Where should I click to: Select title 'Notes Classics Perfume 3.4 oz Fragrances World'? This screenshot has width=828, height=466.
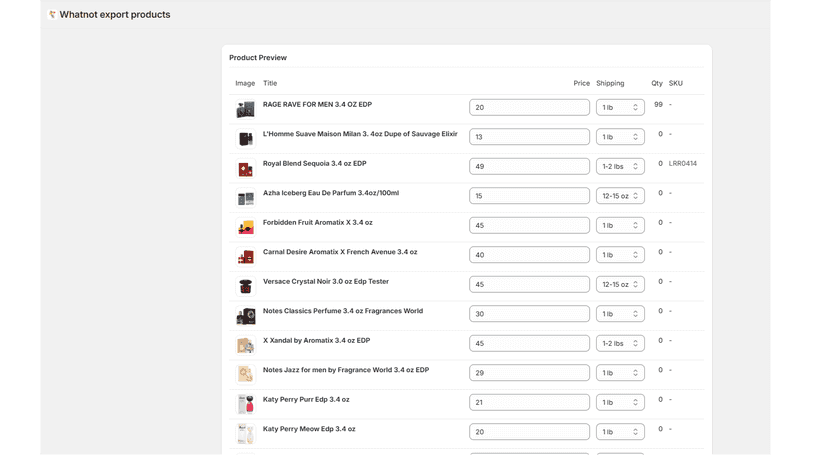tap(343, 311)
